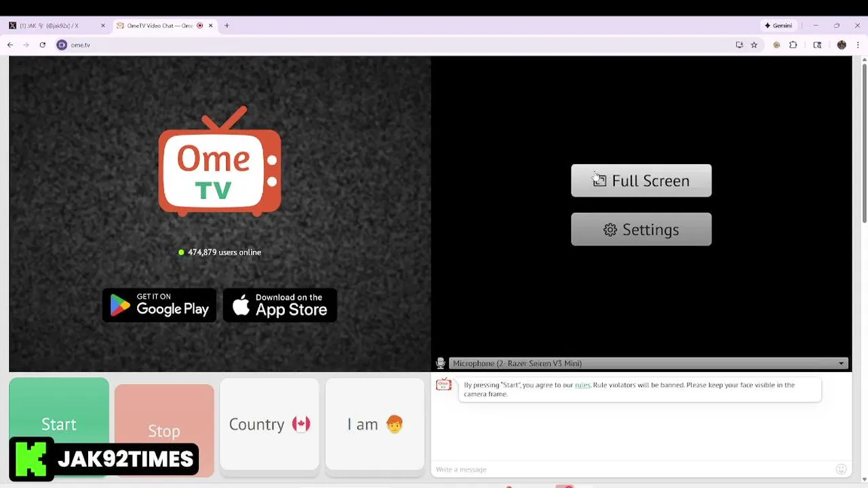Screen dimensions: 868x488
Task: Bookmark this page with star icon
Action: (x=753, y=45)
